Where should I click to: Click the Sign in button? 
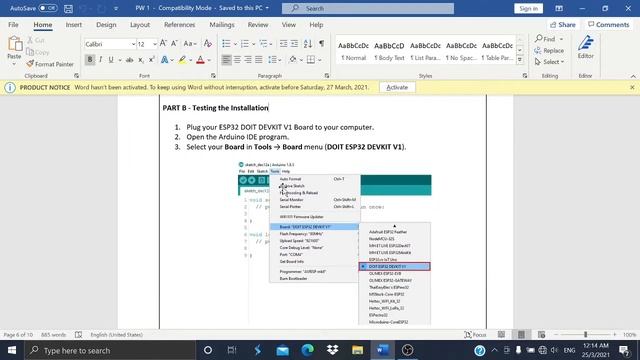[529, 8]
